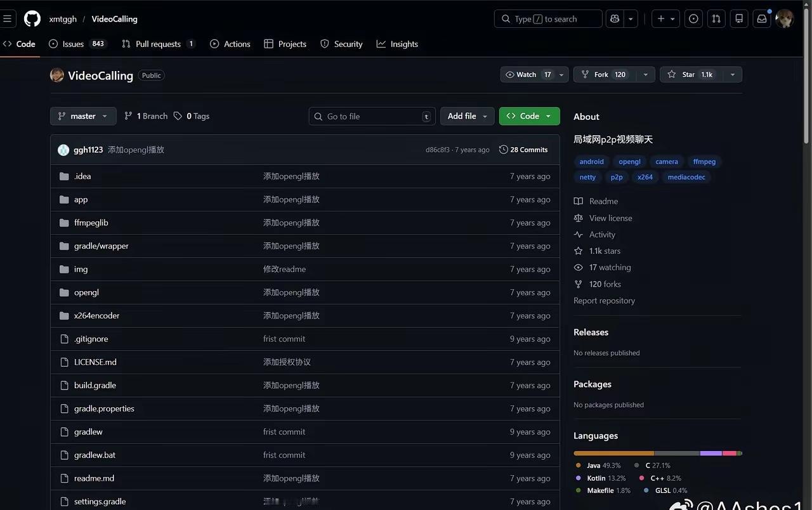Viewport: 812px width, 510px height.
Task: Open the user profile avatar menu
Action: click(785, 19)
